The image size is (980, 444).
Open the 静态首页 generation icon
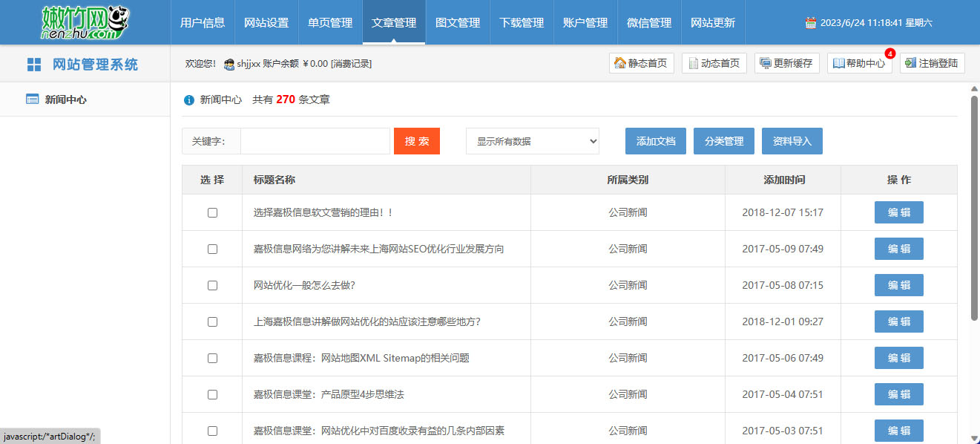pos(622,63)
